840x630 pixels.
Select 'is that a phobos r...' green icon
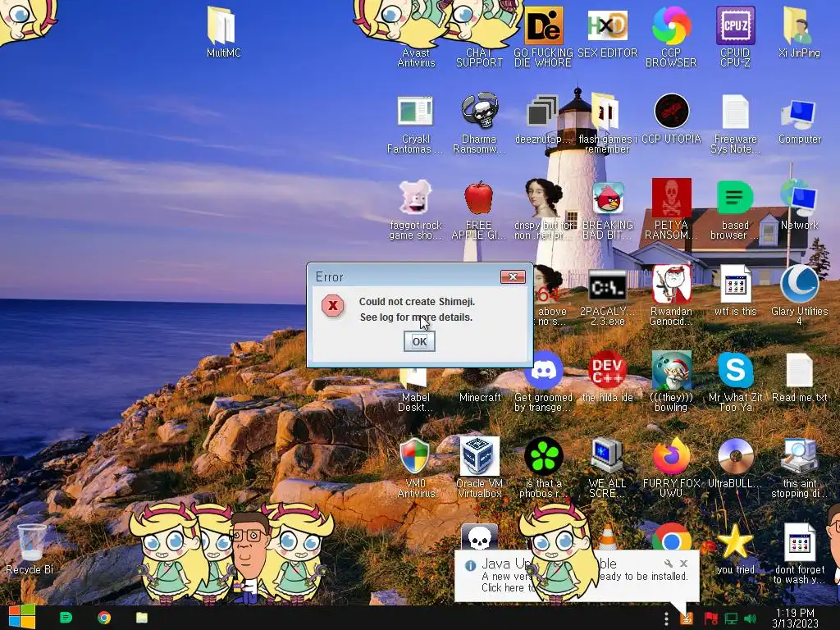point(543,468)
